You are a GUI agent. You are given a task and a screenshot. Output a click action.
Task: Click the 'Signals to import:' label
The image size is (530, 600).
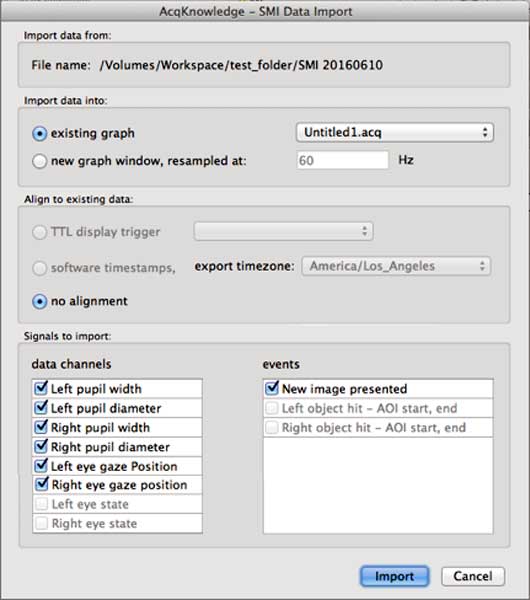click(x=67, y=336)
